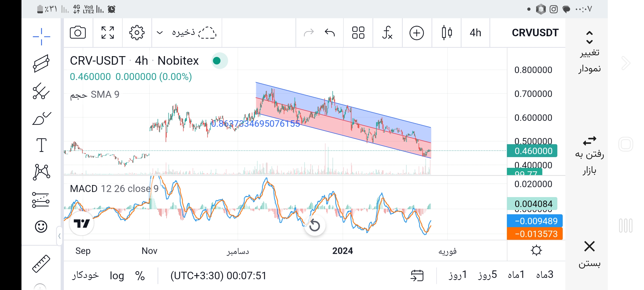Redo the last chart action
This screenshot has width=644, height=290.
[309, 33]
